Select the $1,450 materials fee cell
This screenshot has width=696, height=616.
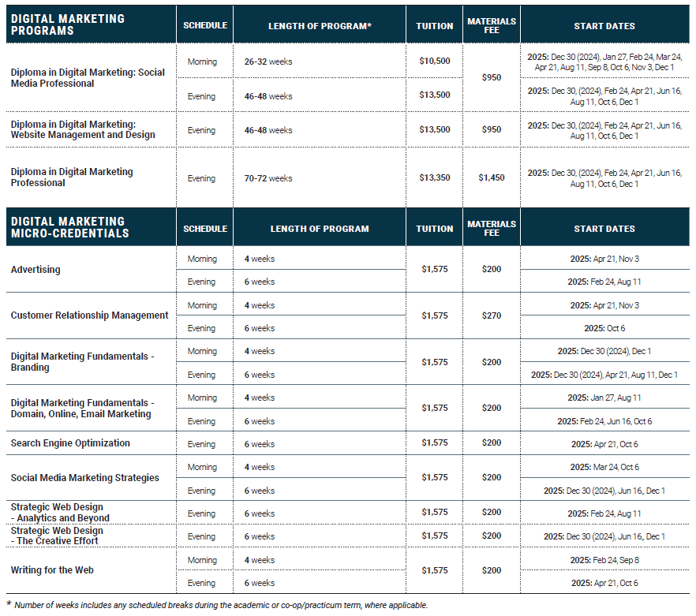tap(491, 178)
